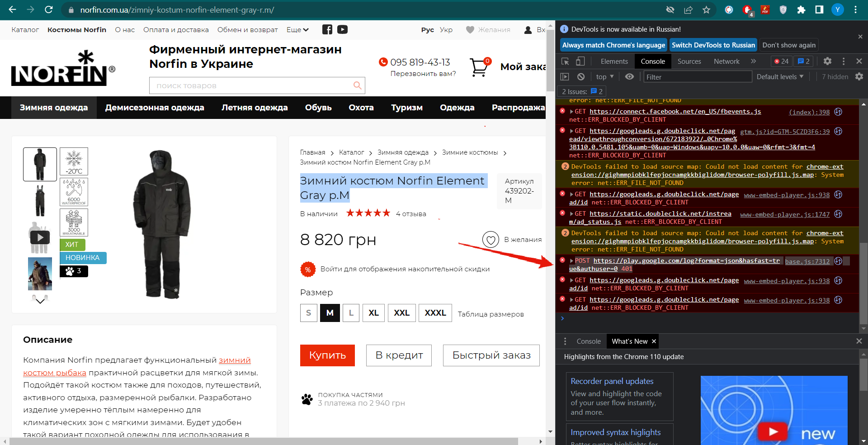Play product video thumbnail

pyautogui.click(x=40, y=237)
